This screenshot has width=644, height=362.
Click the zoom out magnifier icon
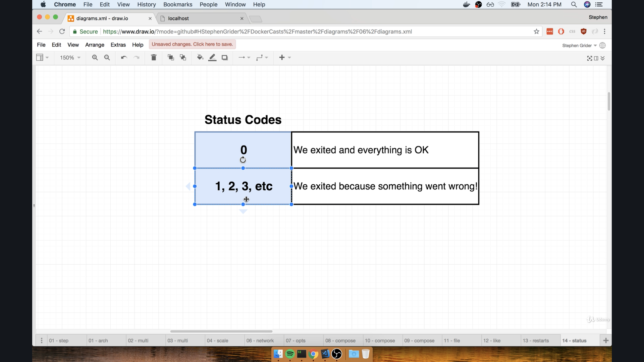click(x=107, y=58)
